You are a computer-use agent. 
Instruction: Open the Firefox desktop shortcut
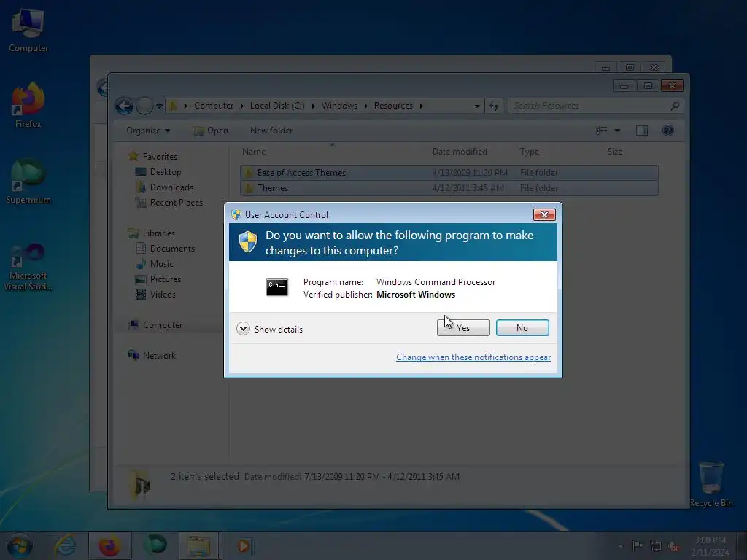click(28, 105)
